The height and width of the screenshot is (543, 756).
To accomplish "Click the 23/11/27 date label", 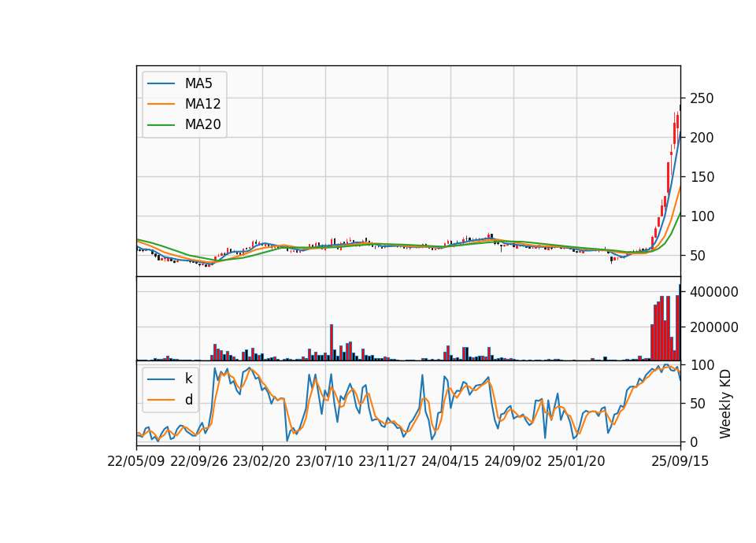I will [387, 462].
